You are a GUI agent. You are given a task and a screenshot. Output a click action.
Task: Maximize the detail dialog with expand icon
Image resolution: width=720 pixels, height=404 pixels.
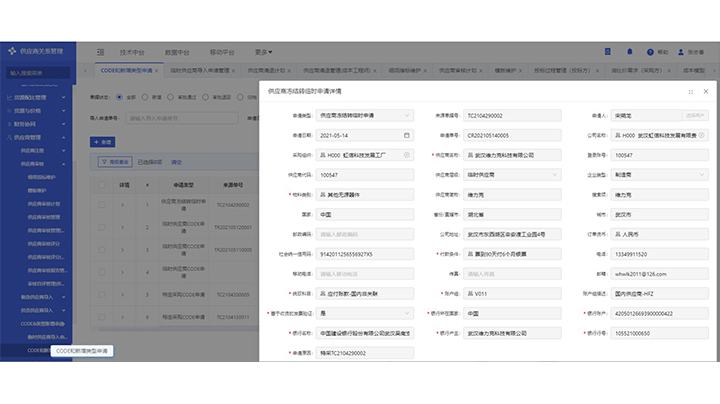(x=691, y=91)
